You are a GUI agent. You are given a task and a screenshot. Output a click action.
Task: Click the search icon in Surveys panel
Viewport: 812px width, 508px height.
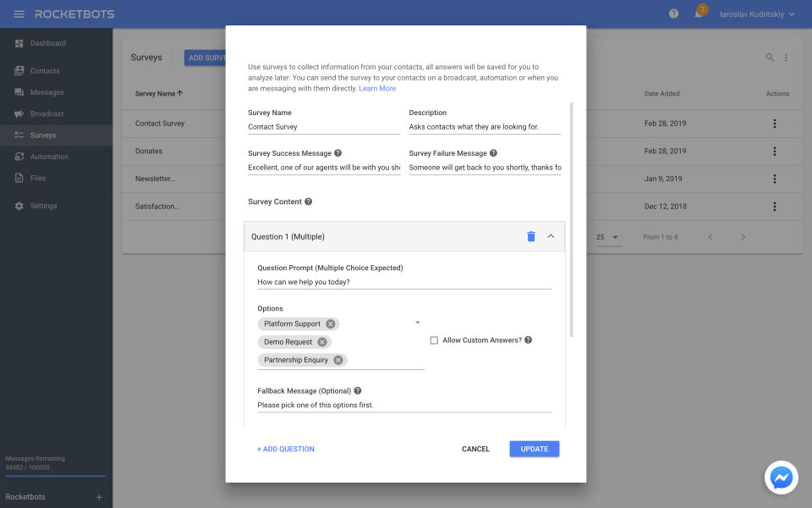tap(770, 58)
